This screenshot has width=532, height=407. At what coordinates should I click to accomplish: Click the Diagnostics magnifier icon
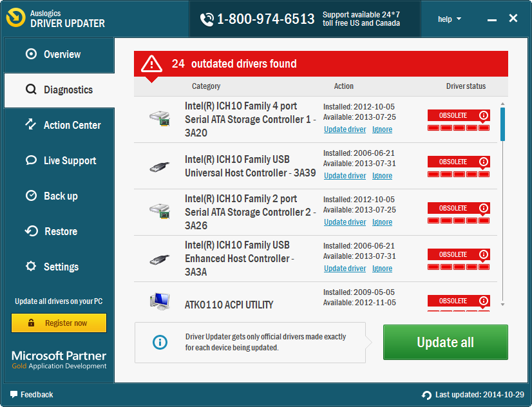pyautogui.click(x=31, y=90)
